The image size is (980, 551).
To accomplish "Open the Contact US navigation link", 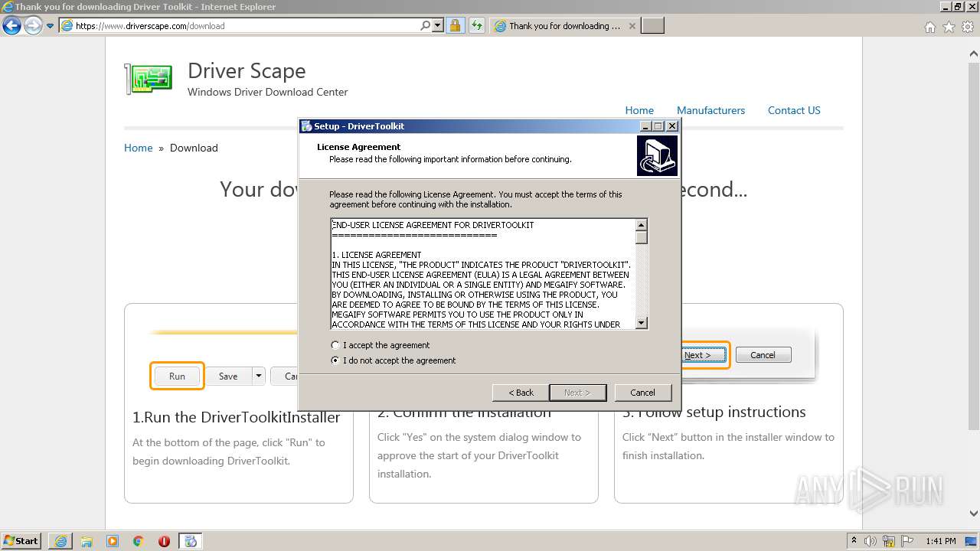I will coord(794,110).
